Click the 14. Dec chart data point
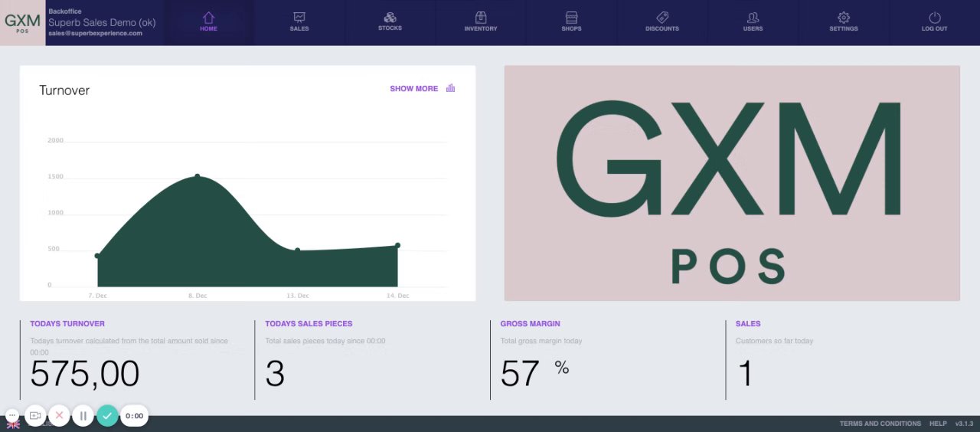Image resolution: width=980 pixels, height=432 pixels. tap(397, 245)
